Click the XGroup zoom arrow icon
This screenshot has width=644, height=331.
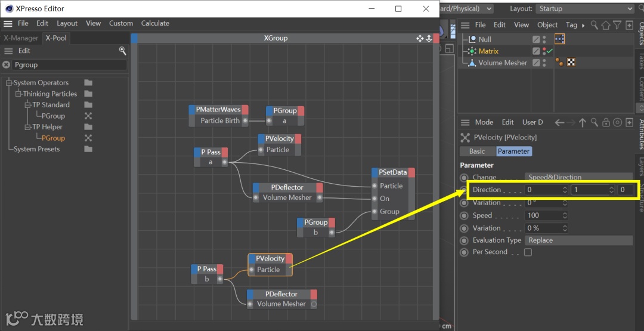(x=429, y=38)
